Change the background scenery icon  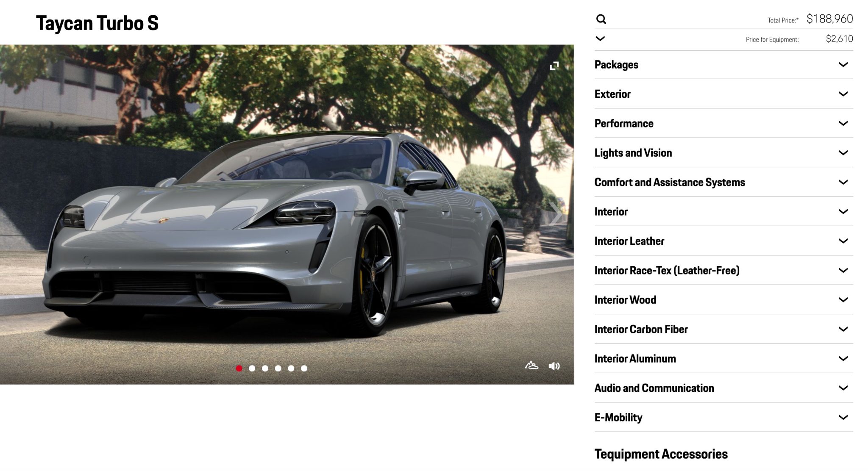coord(531,366)
